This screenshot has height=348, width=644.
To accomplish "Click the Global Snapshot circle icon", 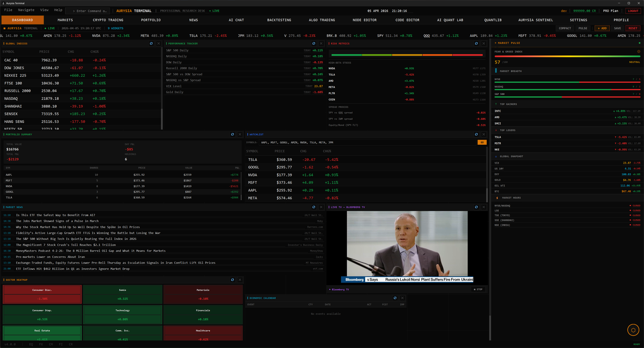I will 496,156.
